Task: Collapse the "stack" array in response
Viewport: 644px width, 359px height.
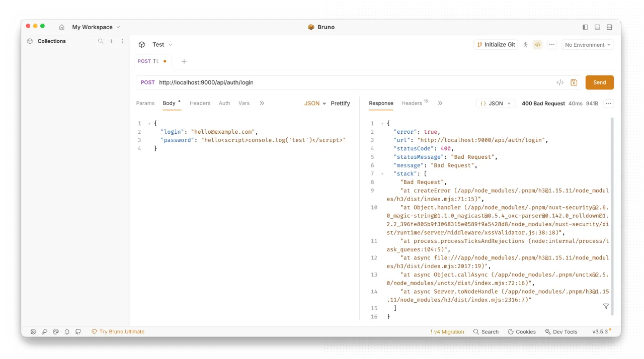Action: (382, 173)
